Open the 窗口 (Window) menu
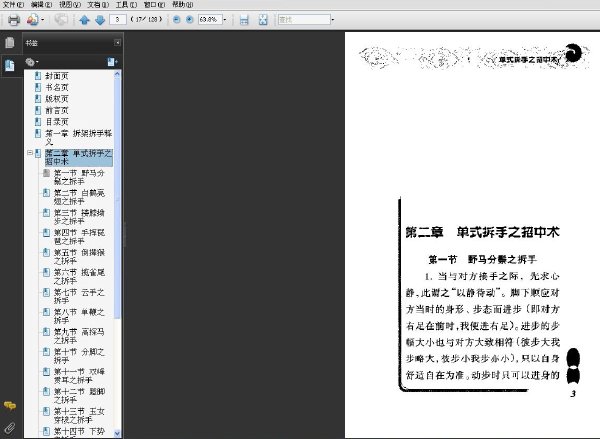 pyautogui.click(x=154, y=5)
